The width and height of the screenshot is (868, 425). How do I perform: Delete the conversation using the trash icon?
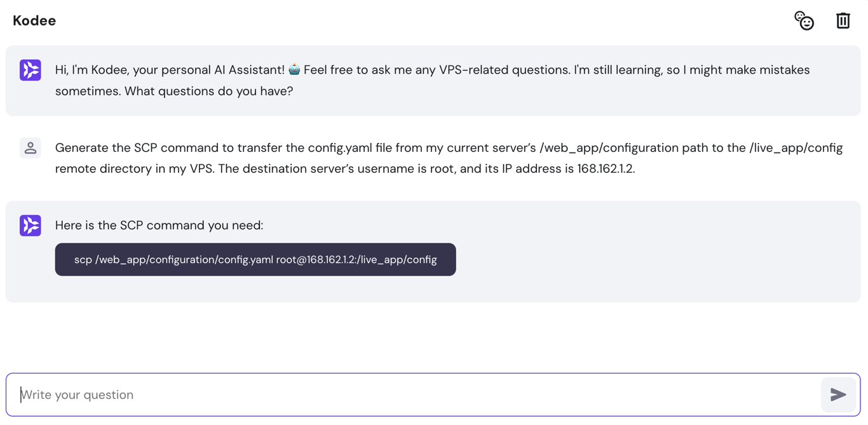pos(843,20)
